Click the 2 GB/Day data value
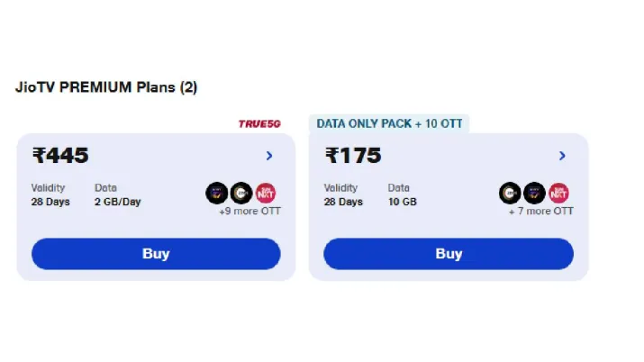 coord(117,202)
